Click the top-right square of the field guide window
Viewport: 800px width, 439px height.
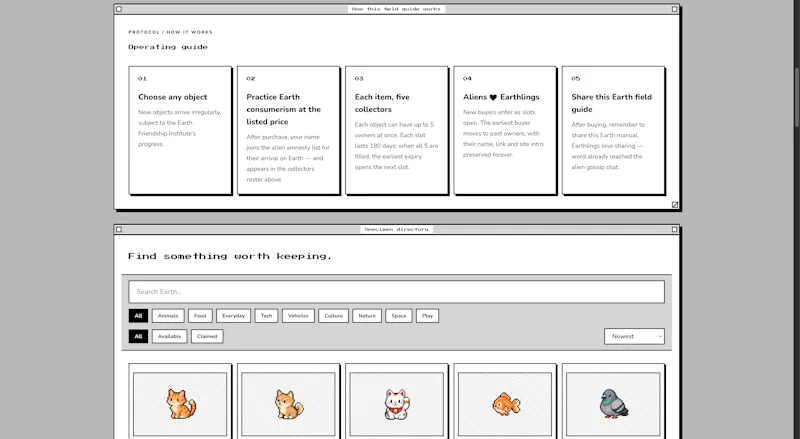click(674, 9)
